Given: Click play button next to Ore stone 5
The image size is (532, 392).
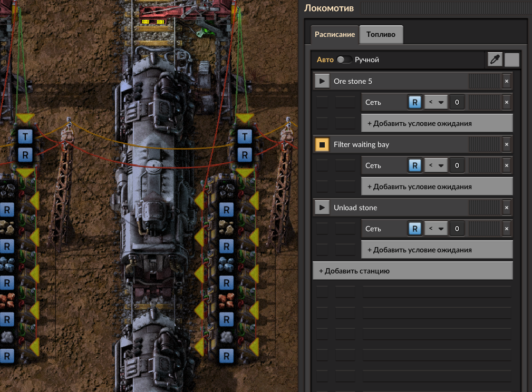Looking at the screenshot, I should (322, 81).
